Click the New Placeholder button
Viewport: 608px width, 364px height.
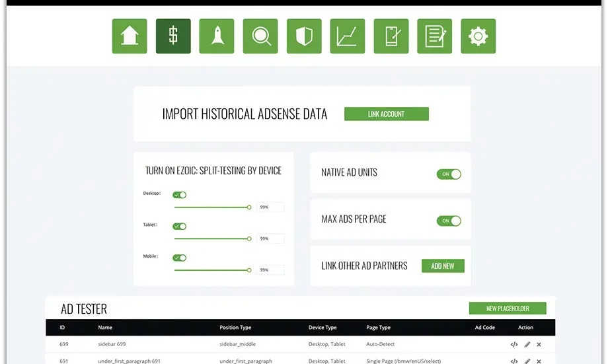(x=508, y=309)
